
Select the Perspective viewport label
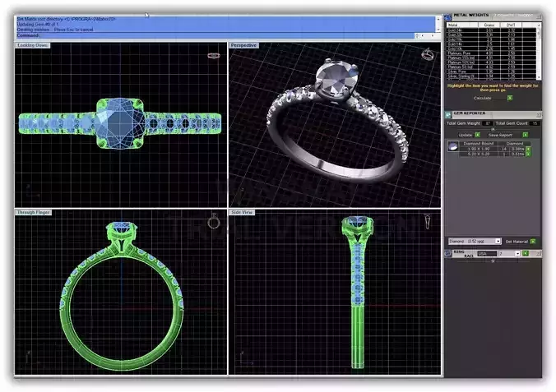[243, 45]
